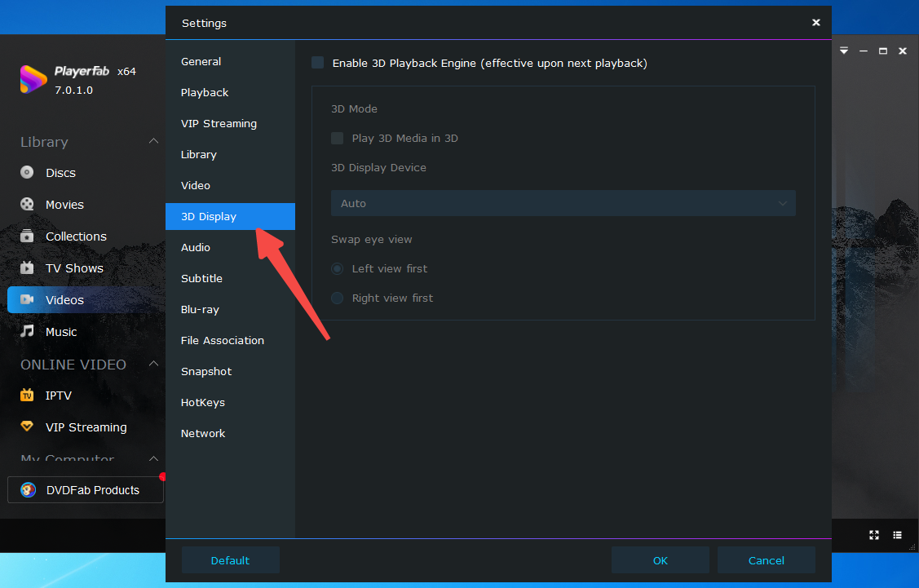919x588 pixels.
Task: Open HotKeys settings
Action: 230,403
